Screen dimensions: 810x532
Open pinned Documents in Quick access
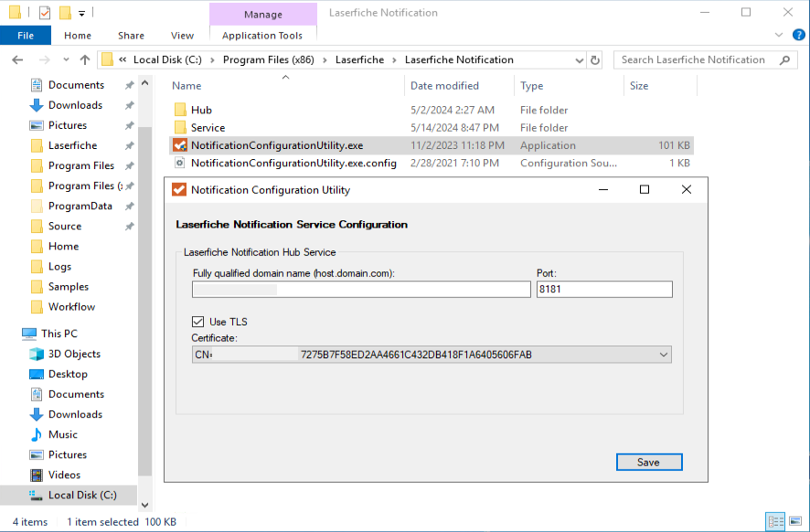click(x=76, y=85)
